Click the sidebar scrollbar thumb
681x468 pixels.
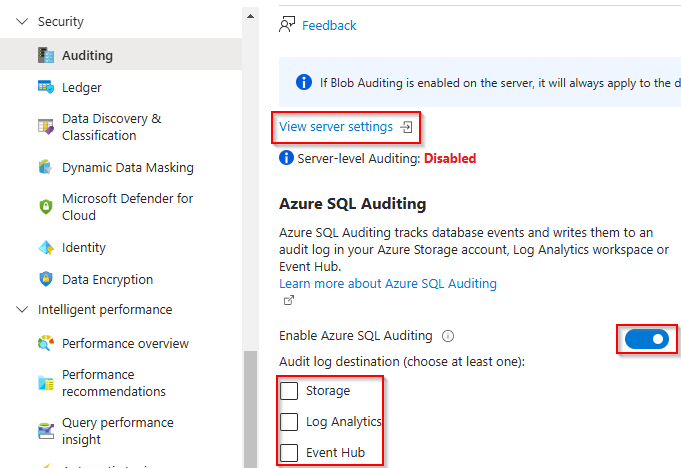[250, 409]
